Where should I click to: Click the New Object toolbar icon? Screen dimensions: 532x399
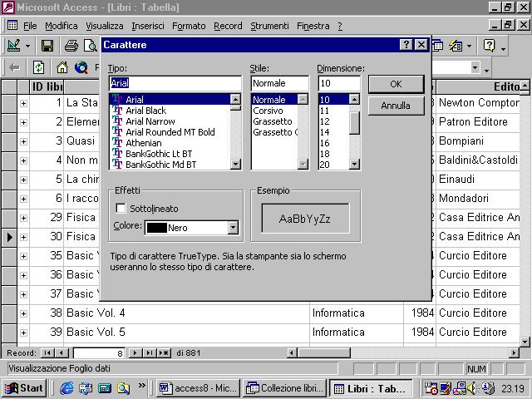point(456,46)
